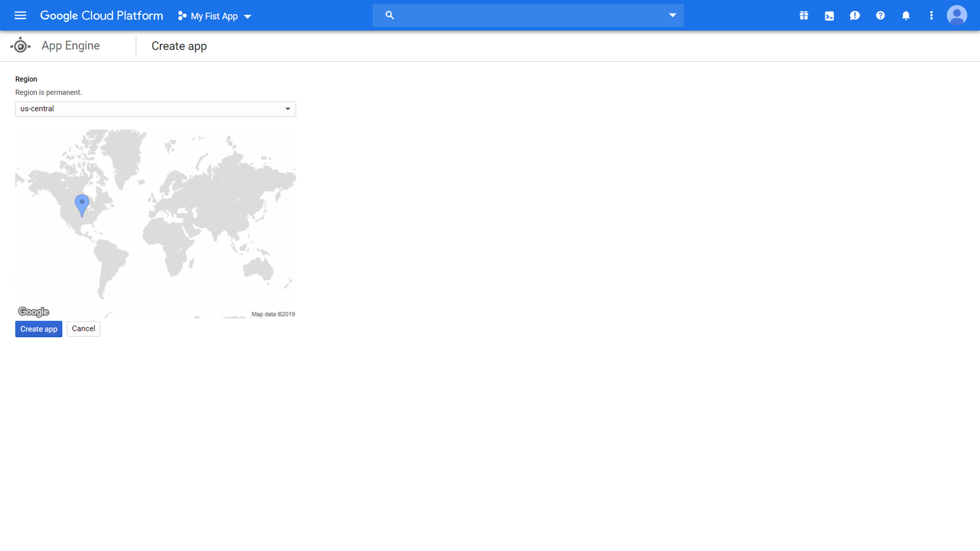Open the My Fist App project selector
The width and height of the screenshot is (980, 551).
click(x=214, y=16)
